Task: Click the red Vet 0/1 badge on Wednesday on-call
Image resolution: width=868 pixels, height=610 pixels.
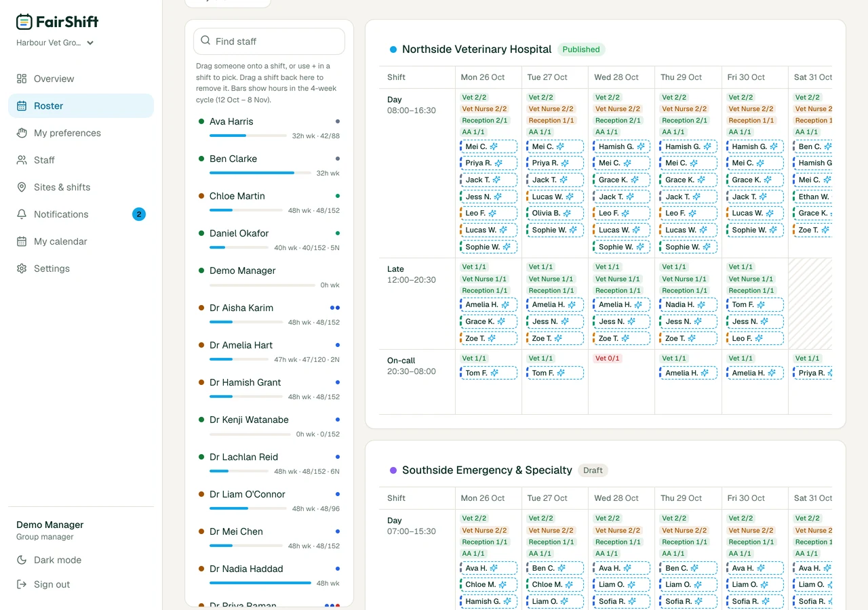Action: click(607, 359)
